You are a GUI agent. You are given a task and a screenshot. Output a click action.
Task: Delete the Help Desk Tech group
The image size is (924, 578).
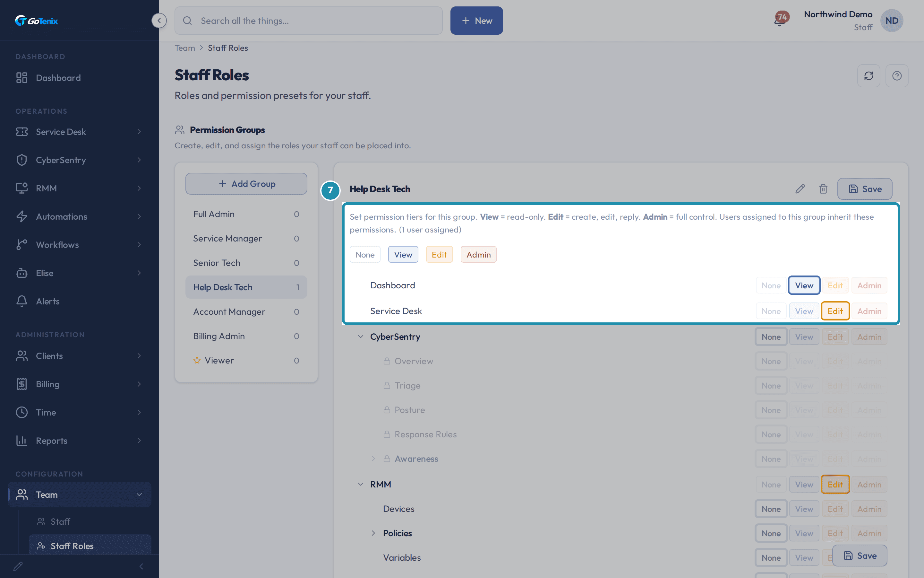tap(823, 189)
